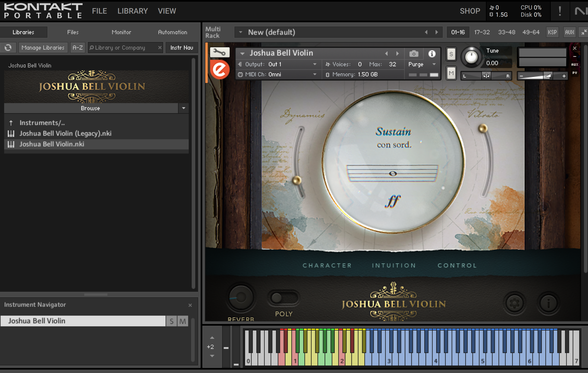Image resolution: width=588 pixels, height=373 pixels.
Task: Open the LIBRARY menu
Action: click(133, 11)
